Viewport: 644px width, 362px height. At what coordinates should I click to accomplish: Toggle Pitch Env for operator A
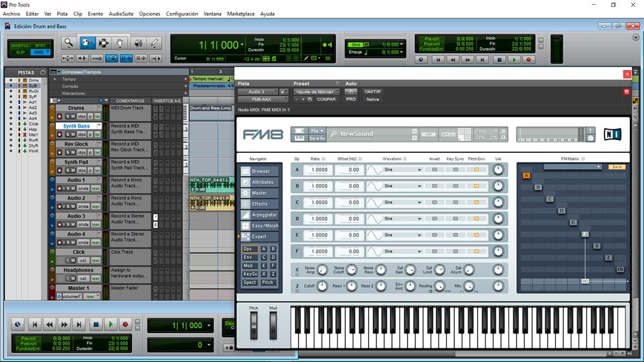tap(476, 169)
